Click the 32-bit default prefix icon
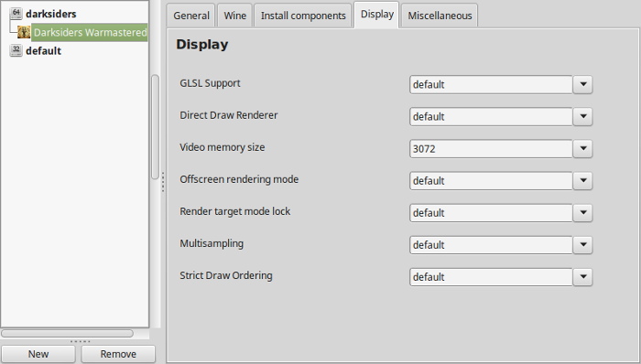The image size is (641, 364). click(16, 50)
